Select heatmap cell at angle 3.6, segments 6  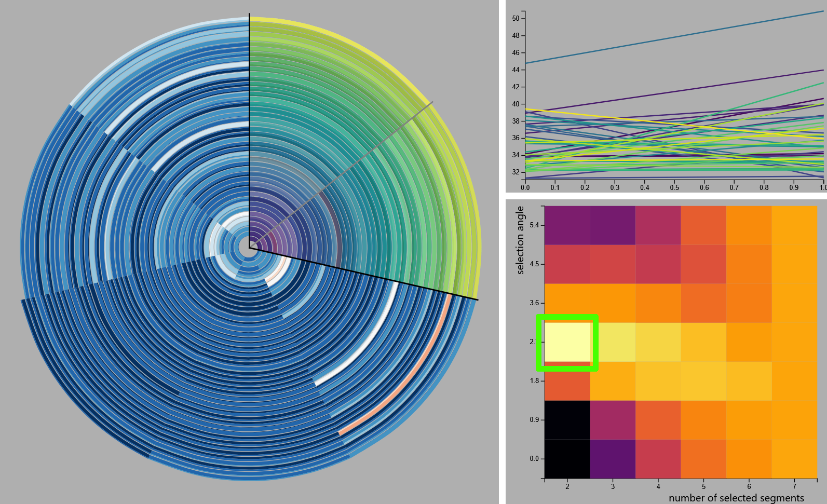point(749,303)
